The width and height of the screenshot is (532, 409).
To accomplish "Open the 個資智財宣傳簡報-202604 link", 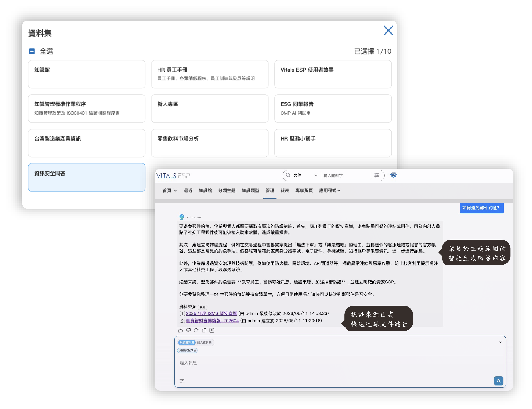I will pos(212,321).
